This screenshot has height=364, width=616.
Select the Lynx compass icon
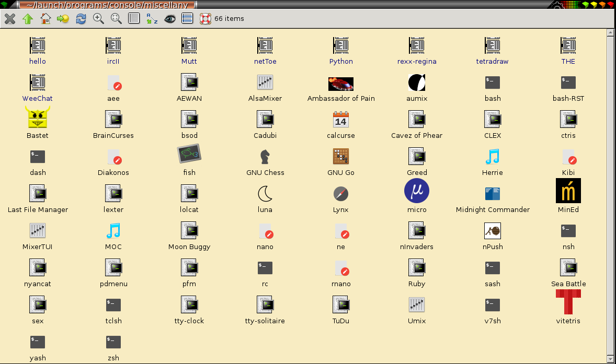[x=340, y=194]
